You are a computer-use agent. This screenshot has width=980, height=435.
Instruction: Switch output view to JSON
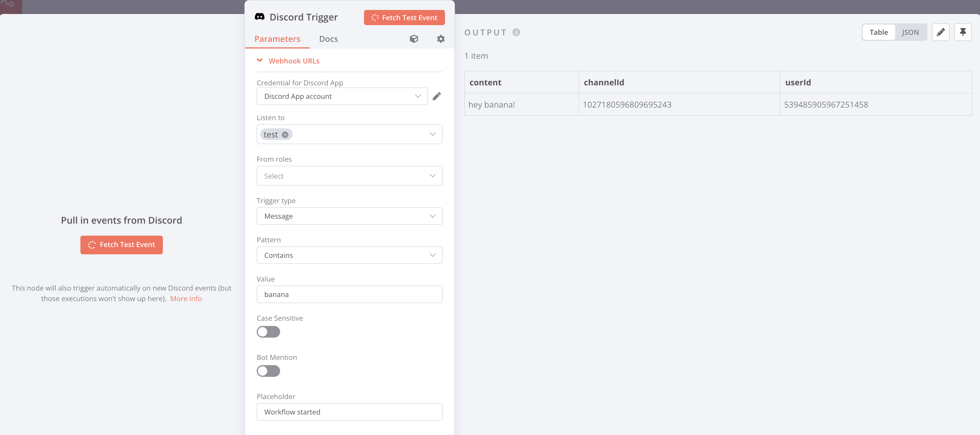(910, 32)
